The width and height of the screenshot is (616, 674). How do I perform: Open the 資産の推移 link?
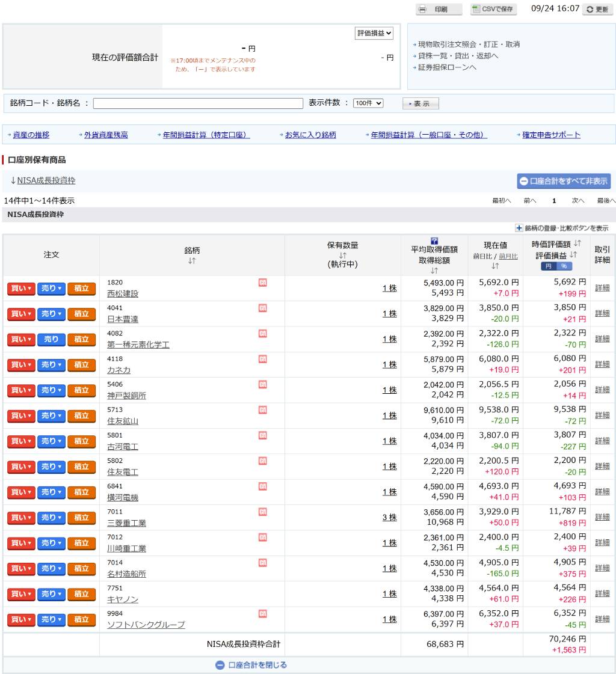tap(31, 135)
